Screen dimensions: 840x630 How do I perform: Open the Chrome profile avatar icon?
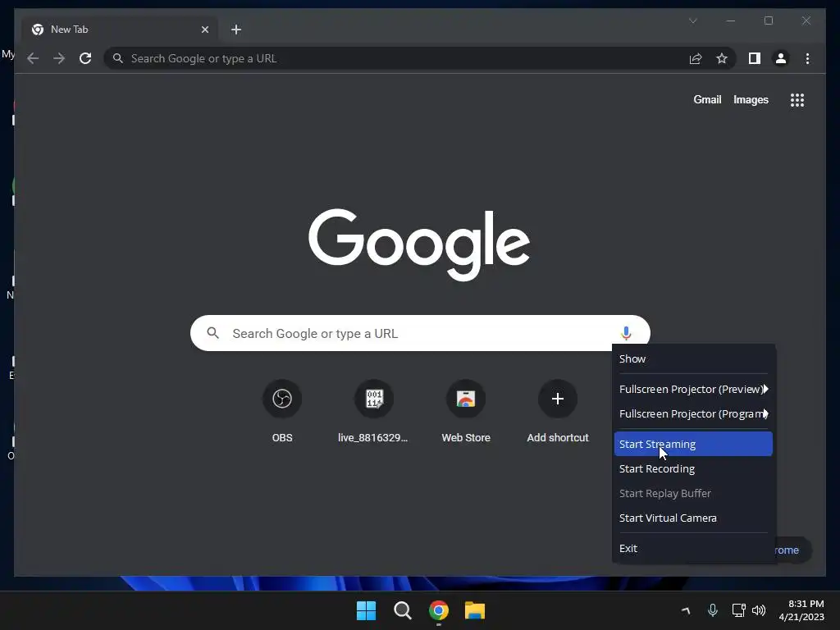tap(781, 58)
